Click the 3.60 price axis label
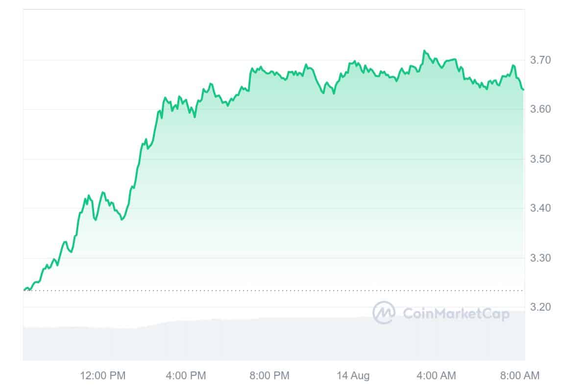588x392 pixels. tap(541, 109)
